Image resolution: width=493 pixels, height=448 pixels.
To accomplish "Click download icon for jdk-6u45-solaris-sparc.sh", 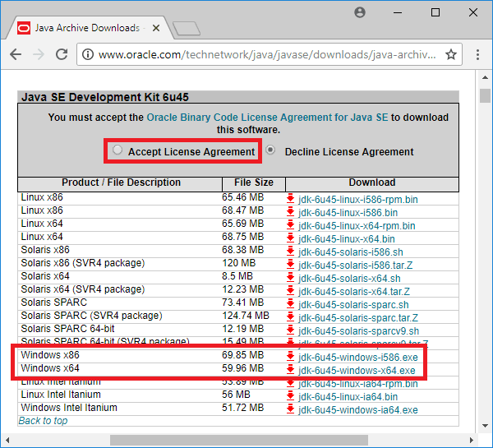I will (x=290, y=304).
